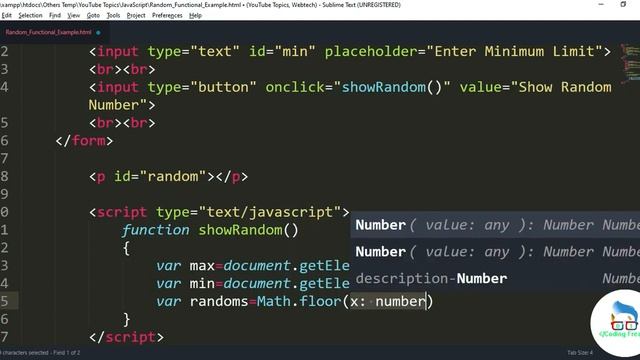
Task: Open the Goto menu
Action: point(93,16)
